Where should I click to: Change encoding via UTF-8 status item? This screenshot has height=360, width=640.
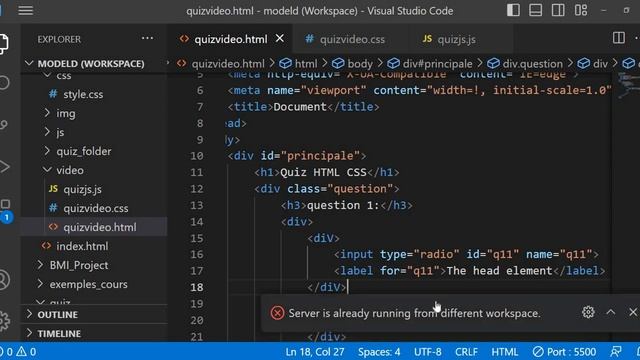click(427, 352)
